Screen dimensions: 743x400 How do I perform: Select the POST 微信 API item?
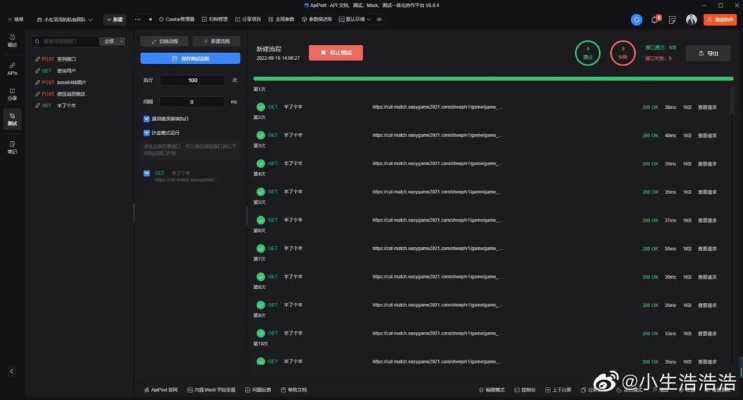(60, 94)
